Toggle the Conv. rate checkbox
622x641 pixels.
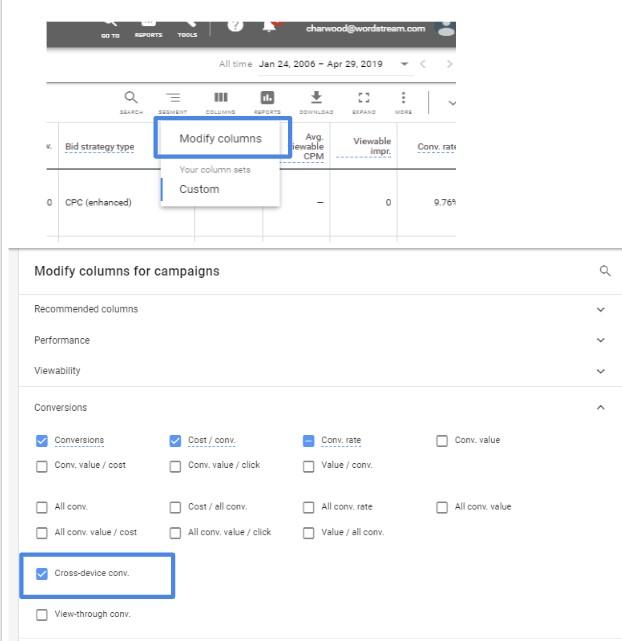(x=309, y=441)
